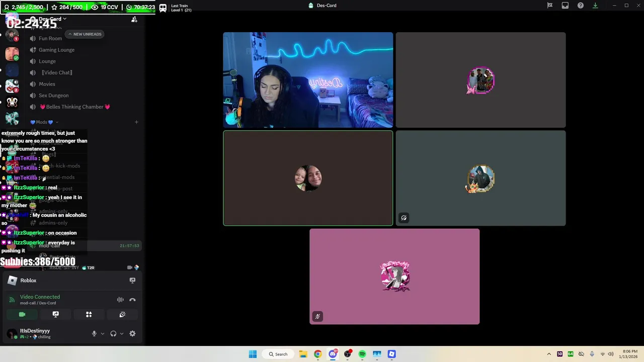This screenshot has width=644, height=362.
Task: Focus the webcam video tile
Action: 308,80
